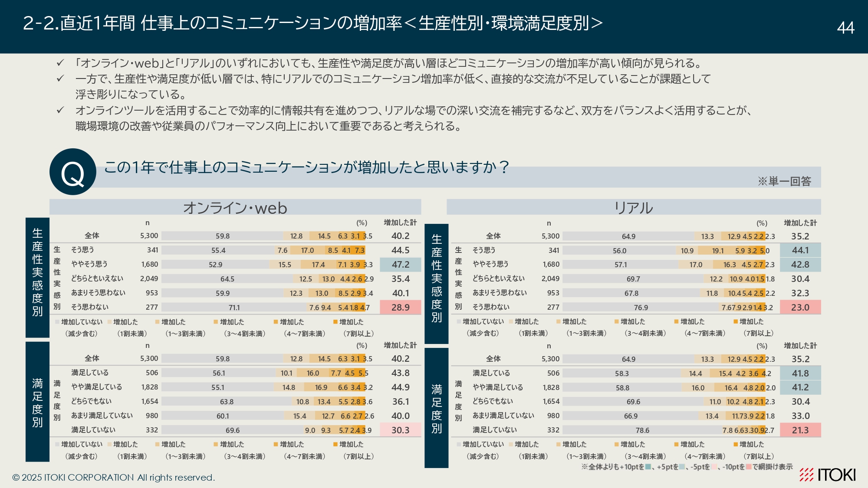
Task: Select the bullet sentence starting オンラインツールを活用
Action: 414,118
